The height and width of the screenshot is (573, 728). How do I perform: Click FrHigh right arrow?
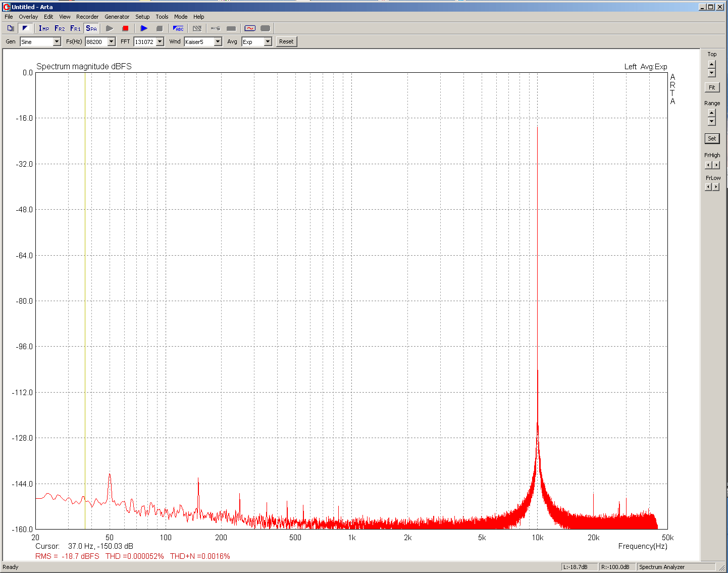716,165
